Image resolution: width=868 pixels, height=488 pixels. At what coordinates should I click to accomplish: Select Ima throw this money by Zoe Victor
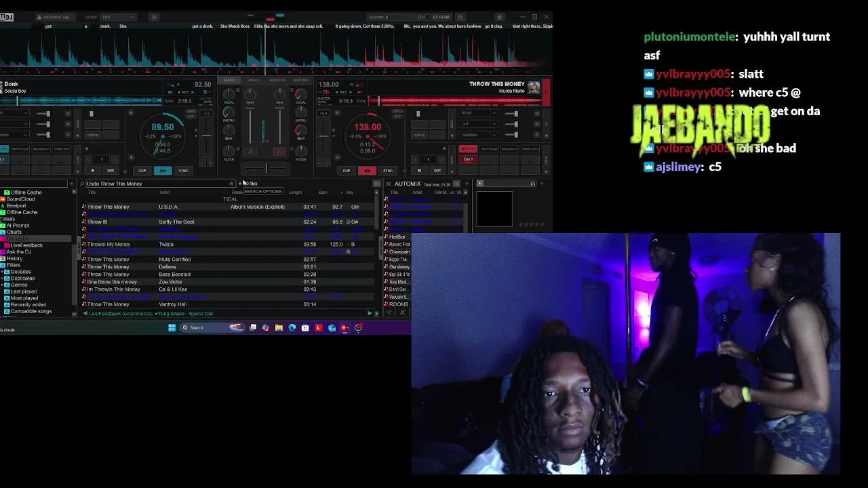[228, 282]
